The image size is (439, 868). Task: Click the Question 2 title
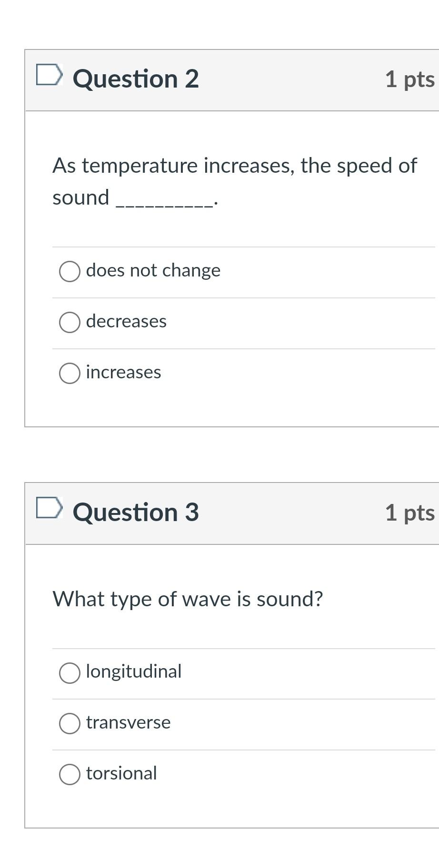coord(136,79)
